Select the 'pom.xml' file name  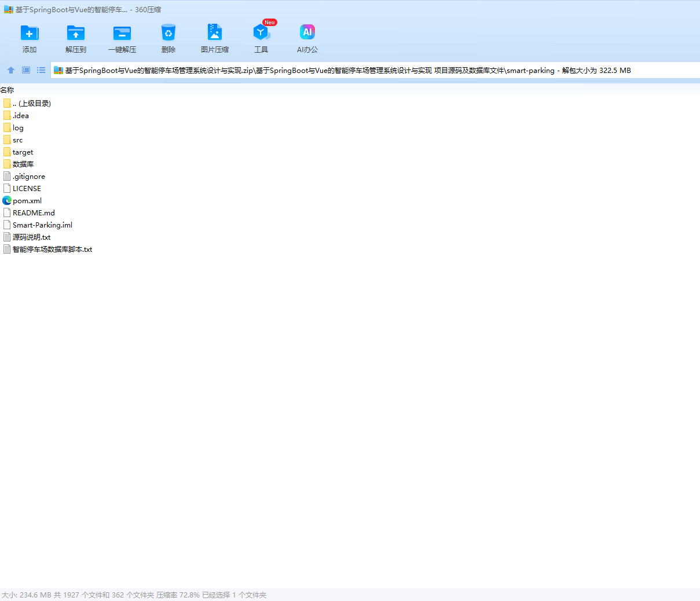pos(27,201)
